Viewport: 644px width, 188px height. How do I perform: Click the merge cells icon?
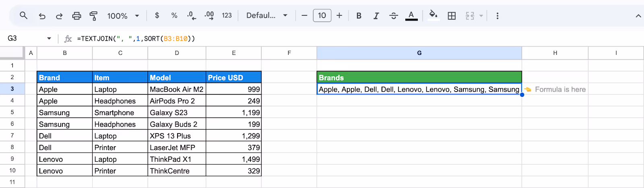click(470, 15)
